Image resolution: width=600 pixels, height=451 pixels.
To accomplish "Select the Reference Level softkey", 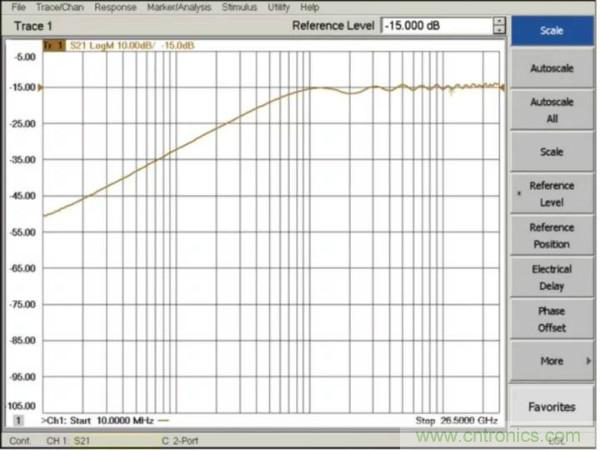I will click(552, 193).
